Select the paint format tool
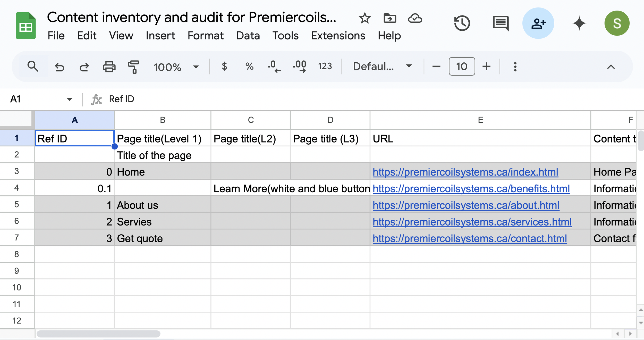This screenshot has height=340, width=644. 133,67
